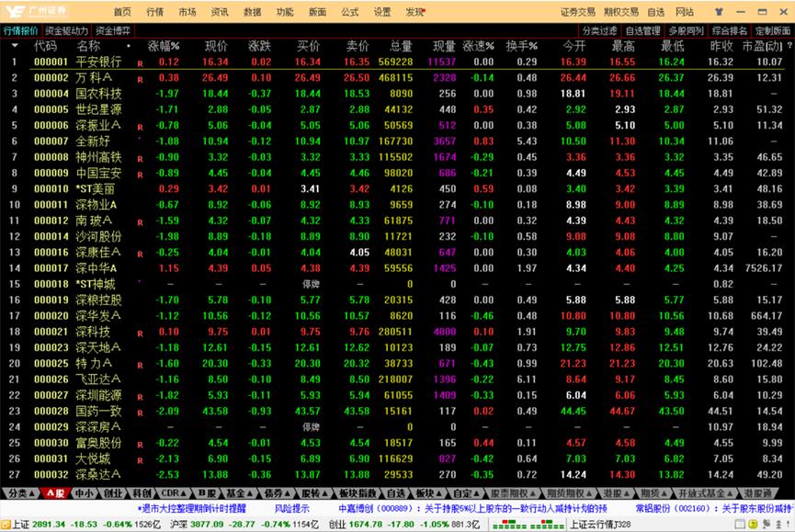
Task: Open the 网站 link in title bar
Action: click(x=685, y=12)
